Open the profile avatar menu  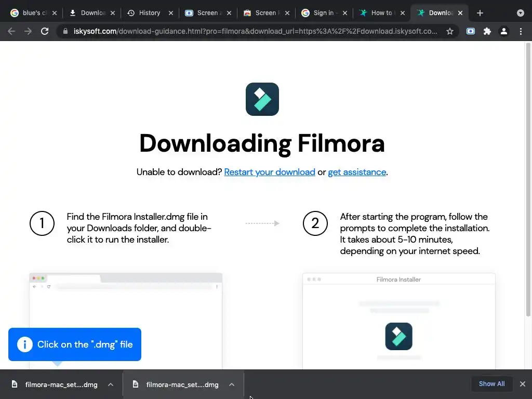pyautogui.click(x=504, y=31)
